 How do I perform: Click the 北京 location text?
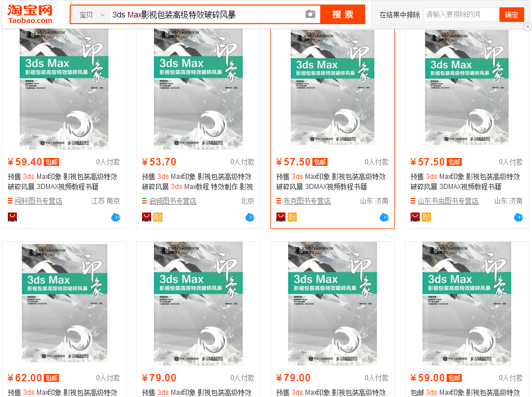click(x=247, y=201)
